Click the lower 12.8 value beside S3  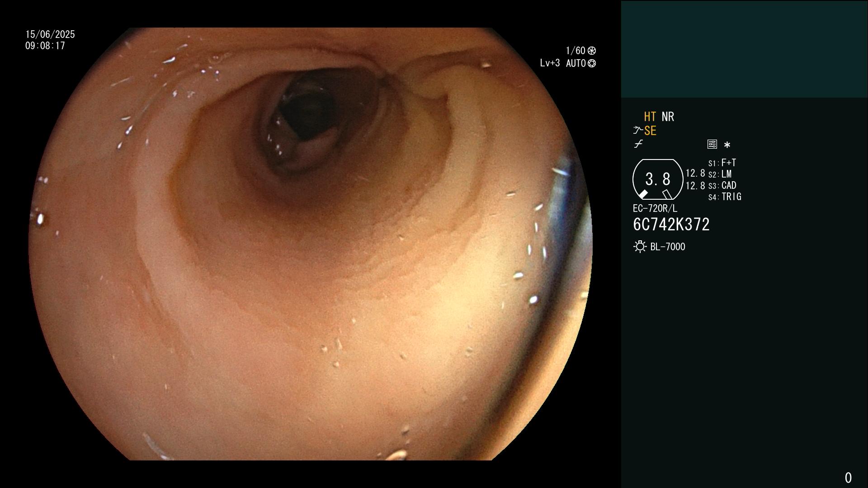pos(695,186)
